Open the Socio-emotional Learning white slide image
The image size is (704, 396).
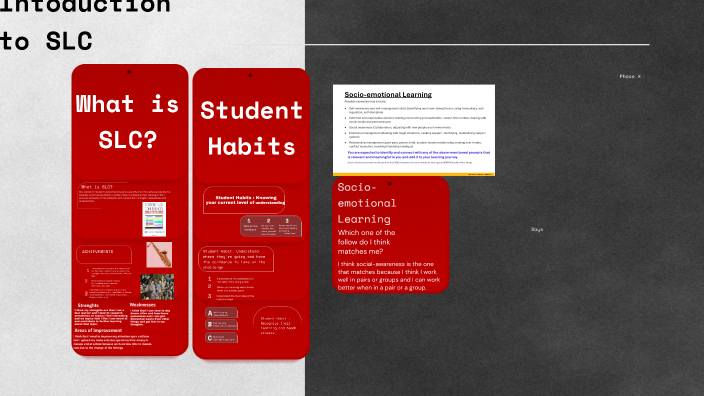point(414,130)
